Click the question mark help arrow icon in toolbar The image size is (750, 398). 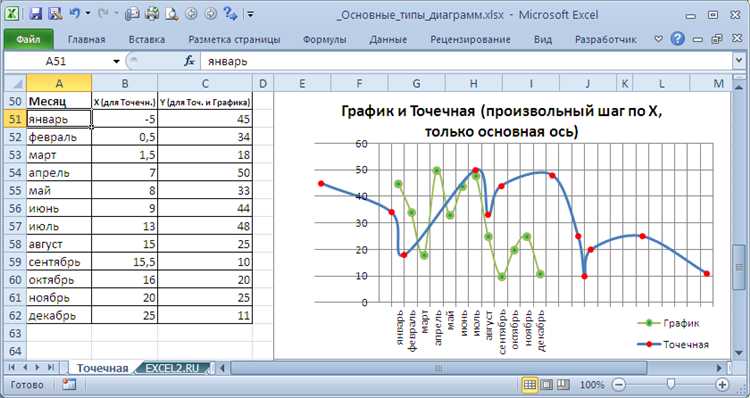tap(231, 14)
